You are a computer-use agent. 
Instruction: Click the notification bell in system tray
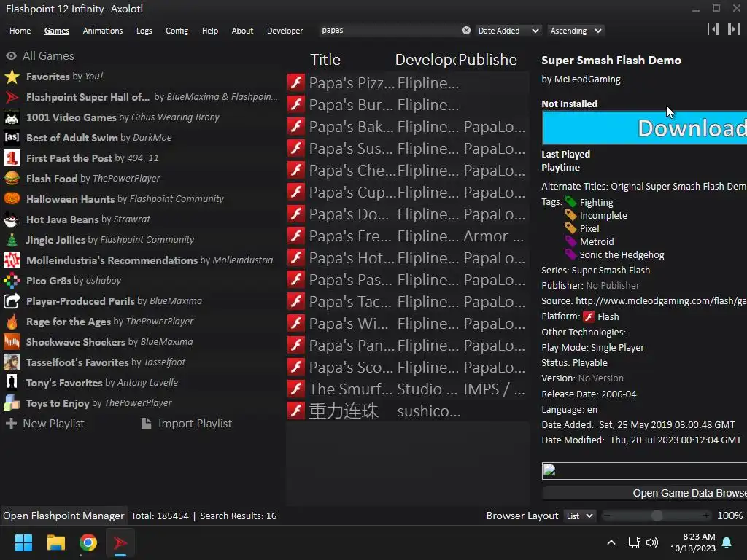(x=727, y=542)
